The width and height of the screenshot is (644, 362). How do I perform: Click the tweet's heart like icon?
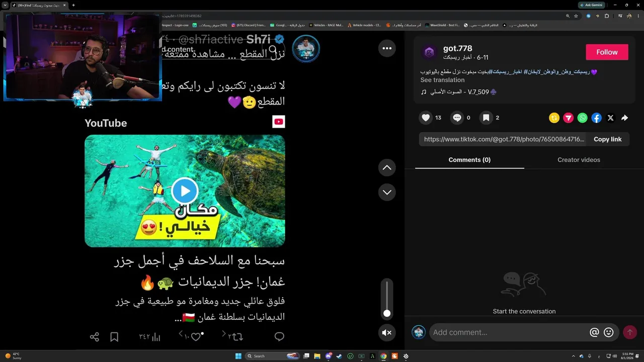[196, 337]
